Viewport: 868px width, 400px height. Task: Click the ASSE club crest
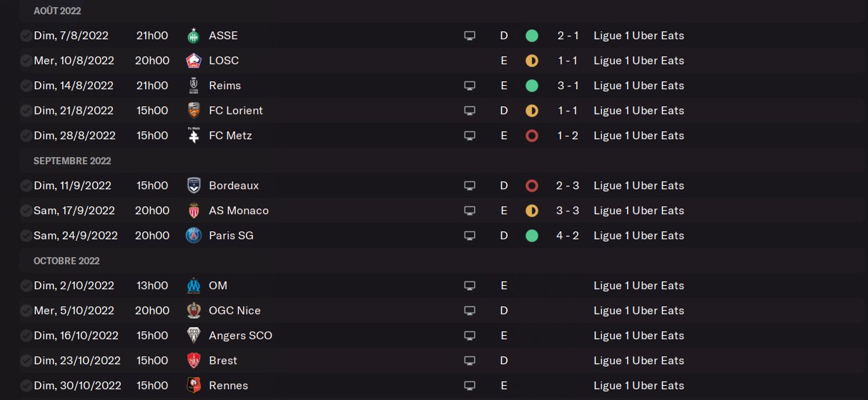click(192, 36)
